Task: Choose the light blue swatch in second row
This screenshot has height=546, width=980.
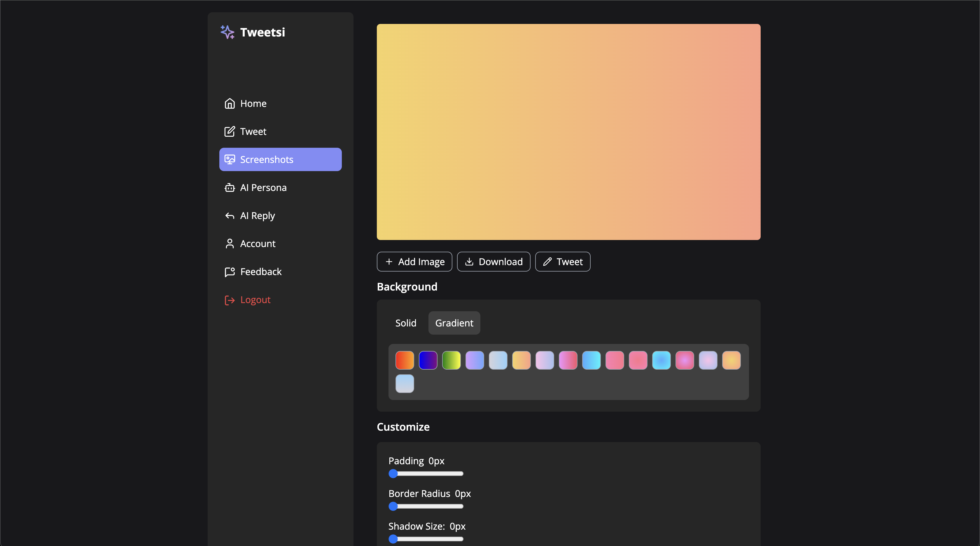Action: (405, 383)
